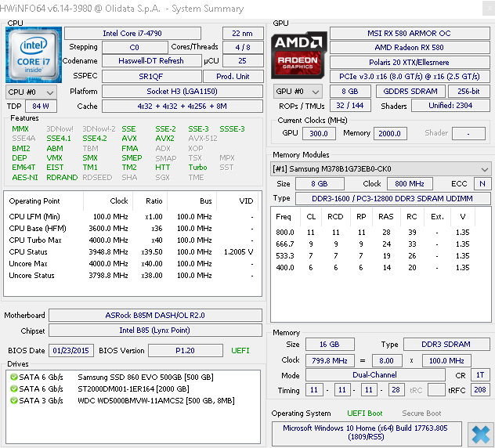Click the GDDR5 SDRAM memory type field
Viewport: 495px width, 448px height.
coord(410,91)
